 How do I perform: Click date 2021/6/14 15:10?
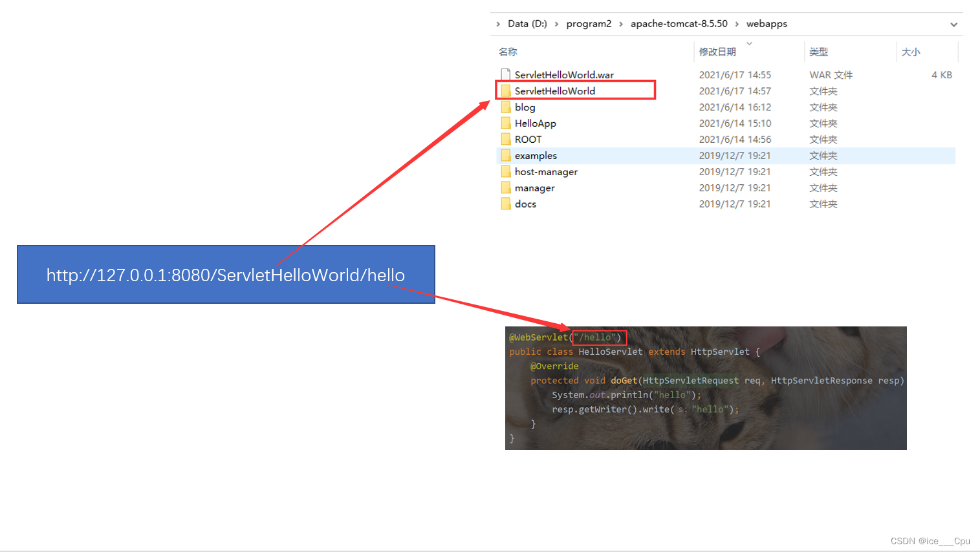735,123
